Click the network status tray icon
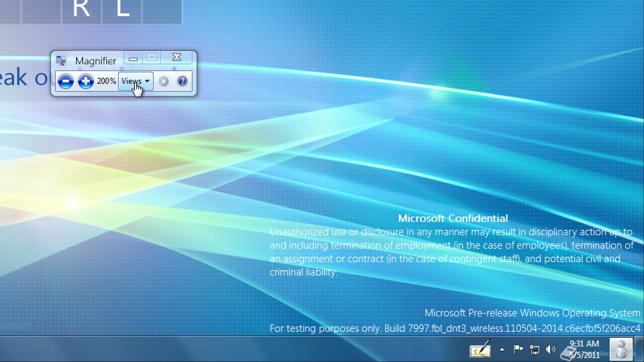 click(x=534, y=350)
